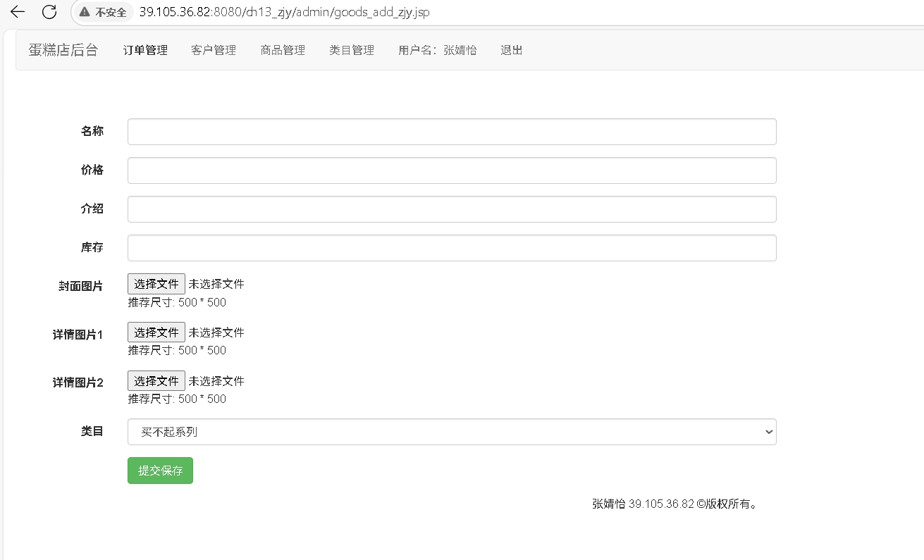The height and width of the screenshot is (560, 924).
Task: Click the 不安全 security warning badge
Action: 104,13
